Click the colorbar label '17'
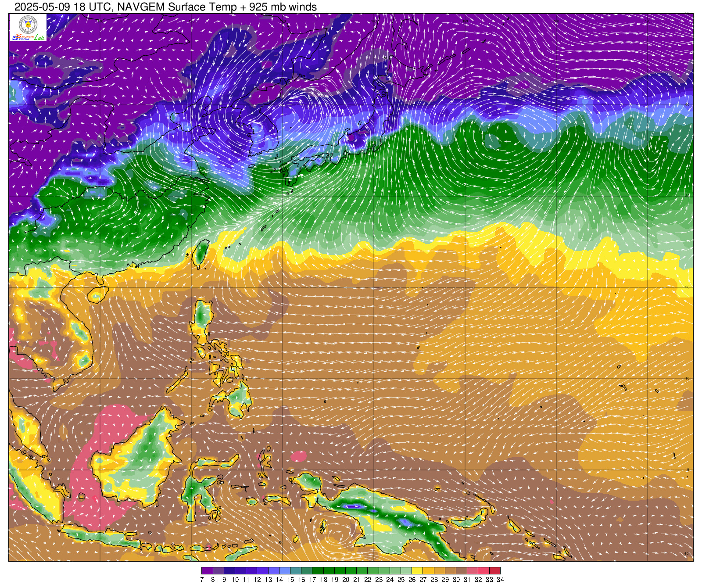702x588 pixels. coord(312,580)
